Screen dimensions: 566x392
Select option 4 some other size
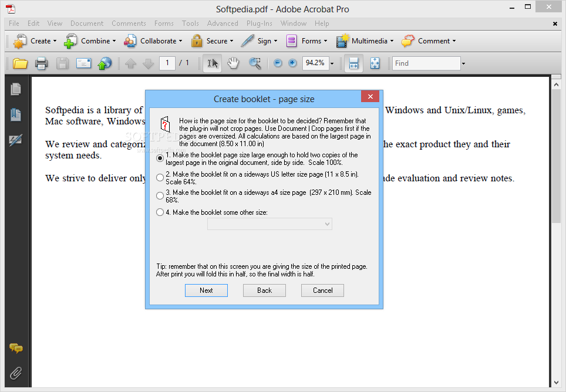click(x=160, y=212)
